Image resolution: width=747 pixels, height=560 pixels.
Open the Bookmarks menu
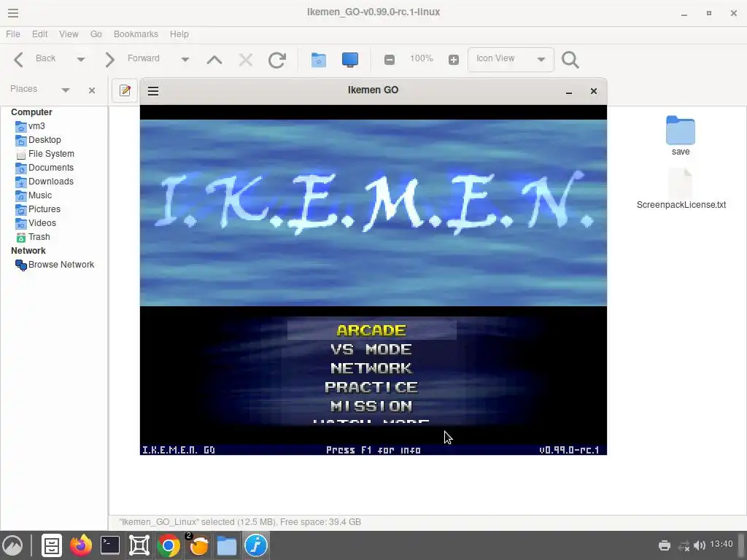point(136,34)
